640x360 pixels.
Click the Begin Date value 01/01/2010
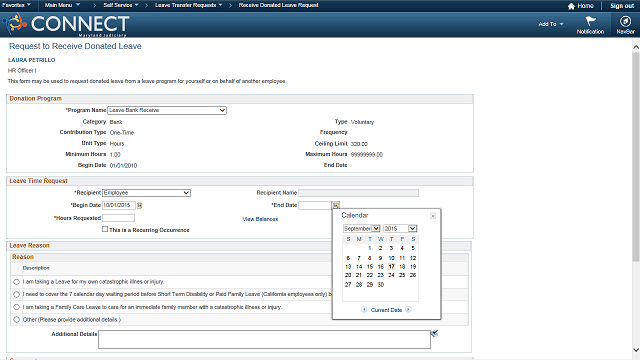tap(123, 166)
